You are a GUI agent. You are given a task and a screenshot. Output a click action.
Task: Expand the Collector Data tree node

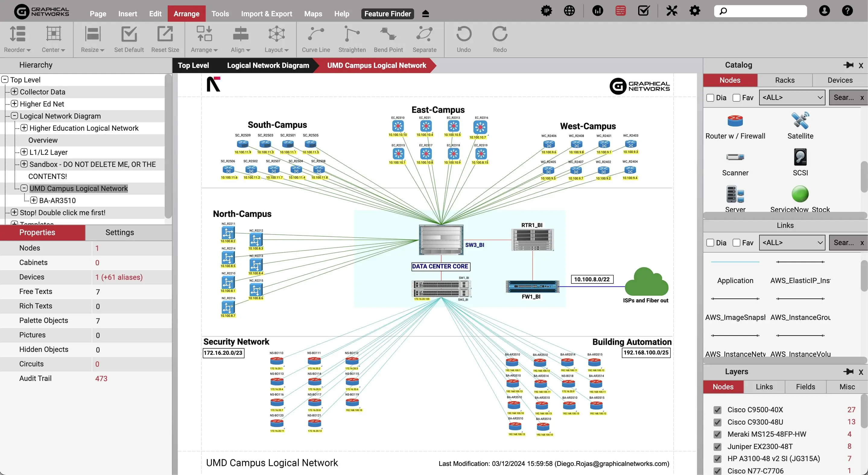[x=14, y=92]
